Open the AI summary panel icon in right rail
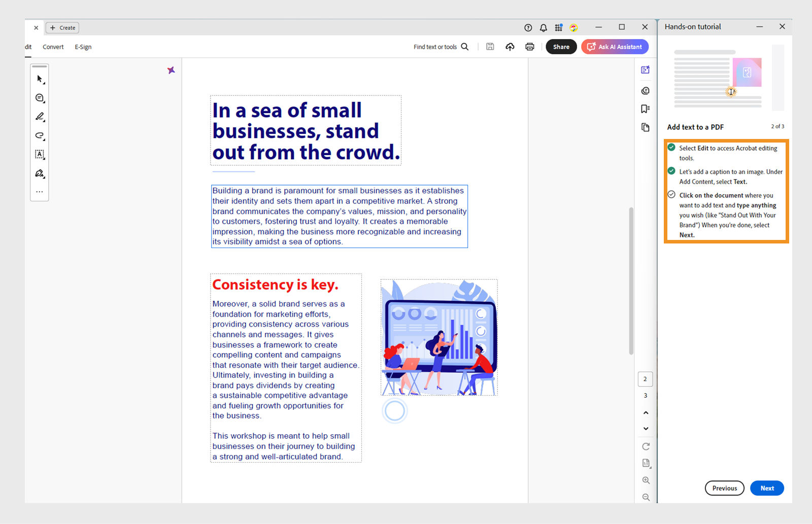 coord(646,70)
